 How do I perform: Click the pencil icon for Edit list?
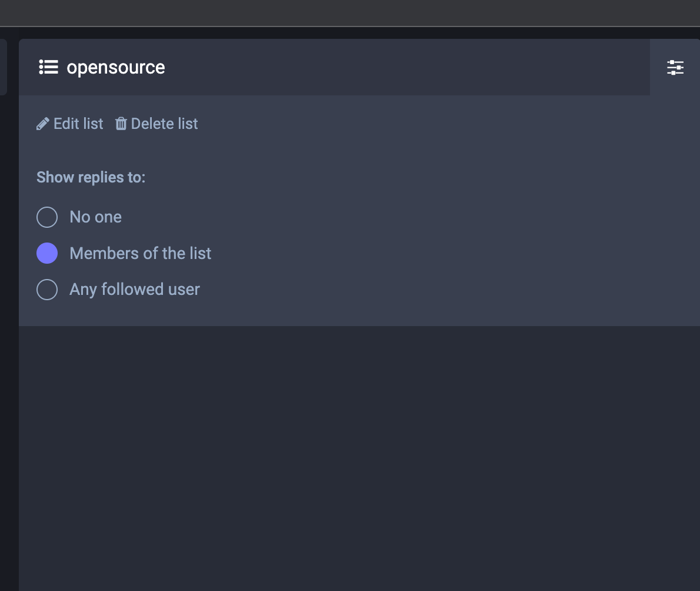click(x=42, y=124)
